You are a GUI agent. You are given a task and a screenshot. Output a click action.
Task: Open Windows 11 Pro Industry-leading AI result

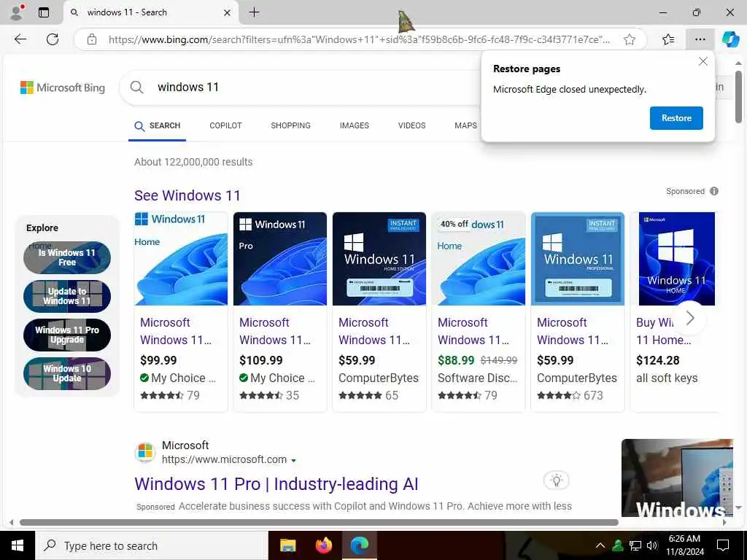click(x=276, y=484)
